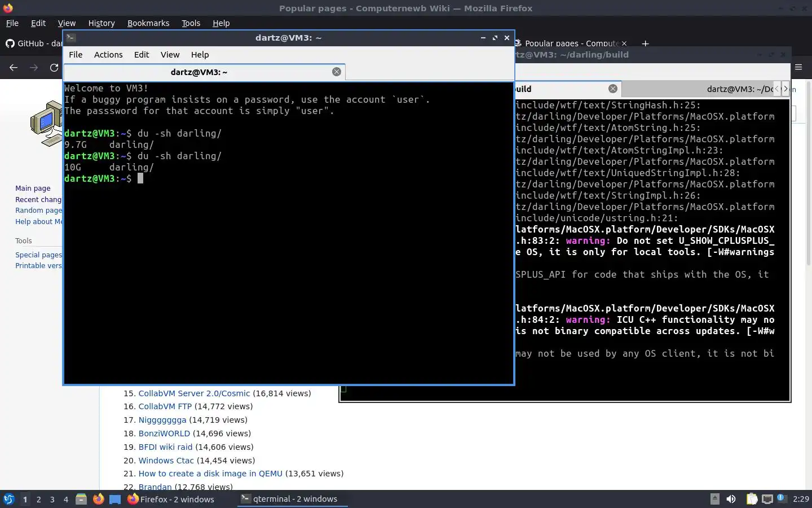Screen dimensions: 812x508
Task: Open the Lubuntu start menu
Action: 8,499
